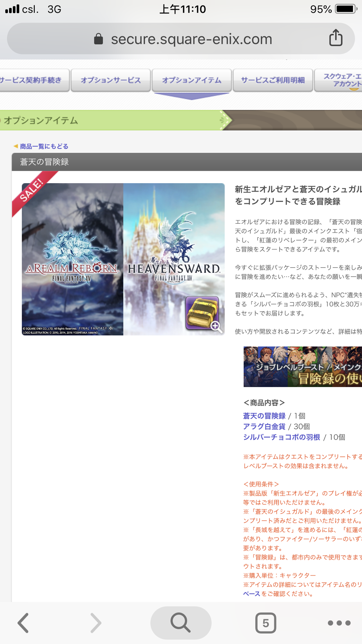Tap the <使用条件> heading
This screenshot has width=362, height=644.
click(x=261, y=484)
